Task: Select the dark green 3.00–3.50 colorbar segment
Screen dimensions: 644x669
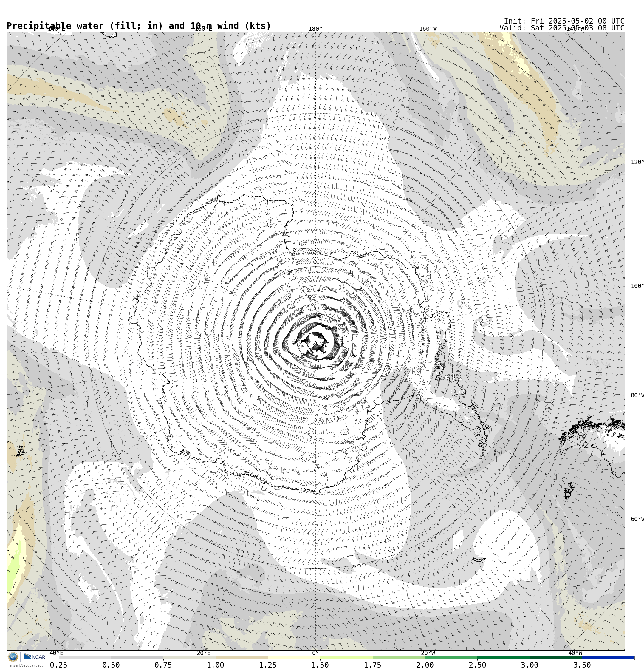Action: click(x=556, y=657)
